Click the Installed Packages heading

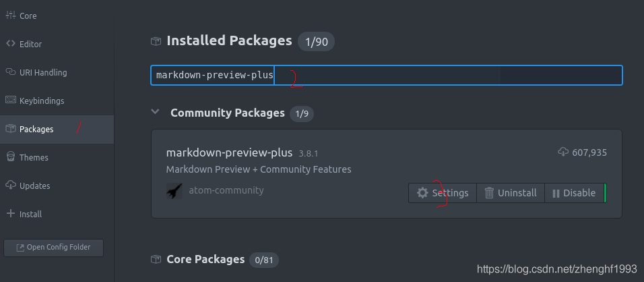click(229, 40)
